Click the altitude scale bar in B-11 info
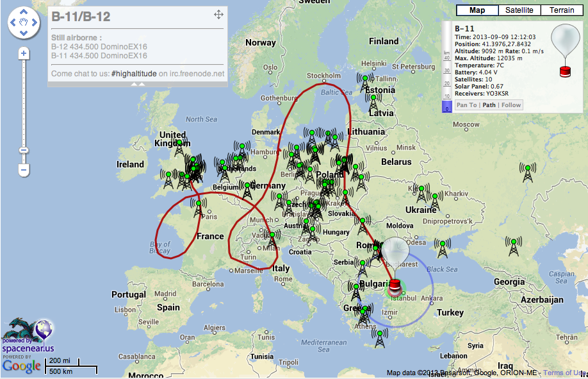Image resolution: width=588 pixels, height=379 pixels. tap(446, 67)
